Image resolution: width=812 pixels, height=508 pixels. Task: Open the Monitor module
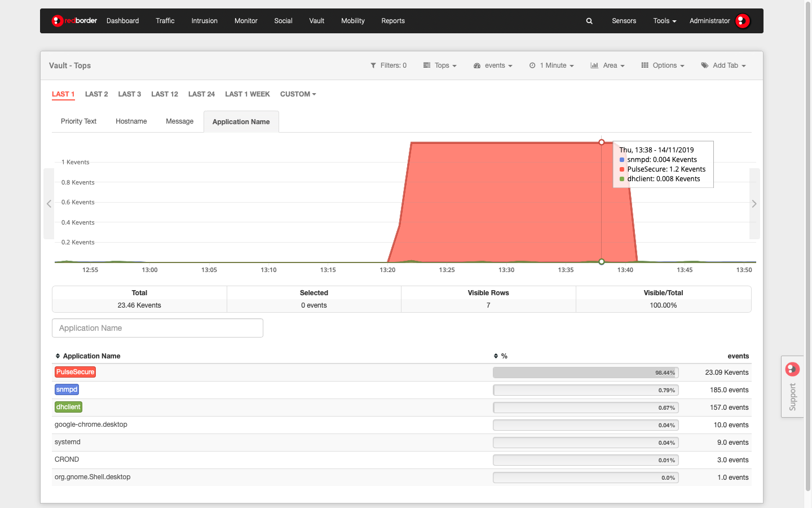click(246, 21)
